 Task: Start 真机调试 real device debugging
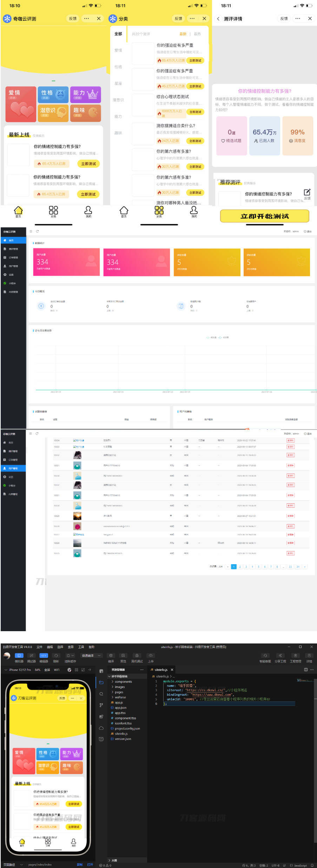click(x=137, y=656)
